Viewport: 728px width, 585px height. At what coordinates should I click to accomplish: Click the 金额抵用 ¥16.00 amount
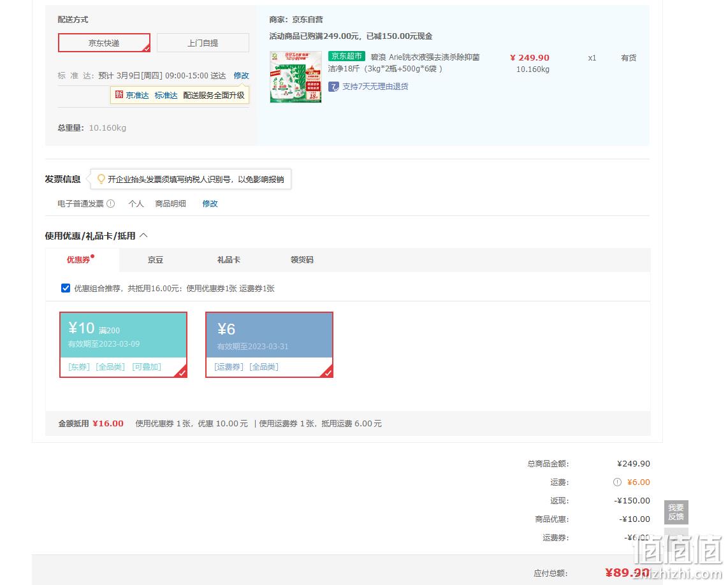tap(108, 423)
